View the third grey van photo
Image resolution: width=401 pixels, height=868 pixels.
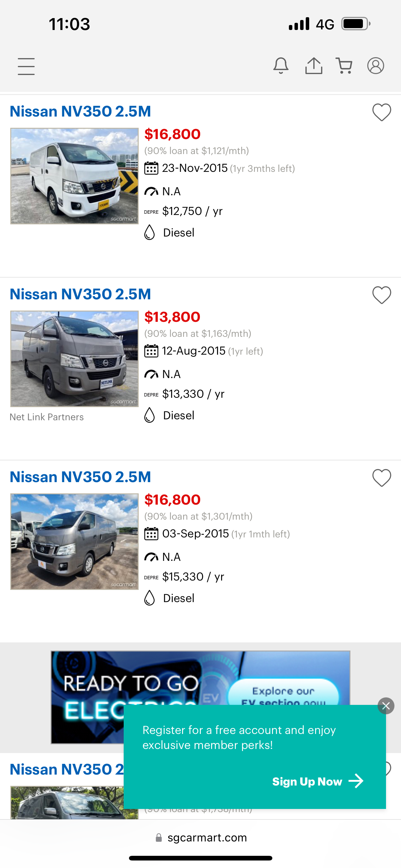click(x=74, y=541)
